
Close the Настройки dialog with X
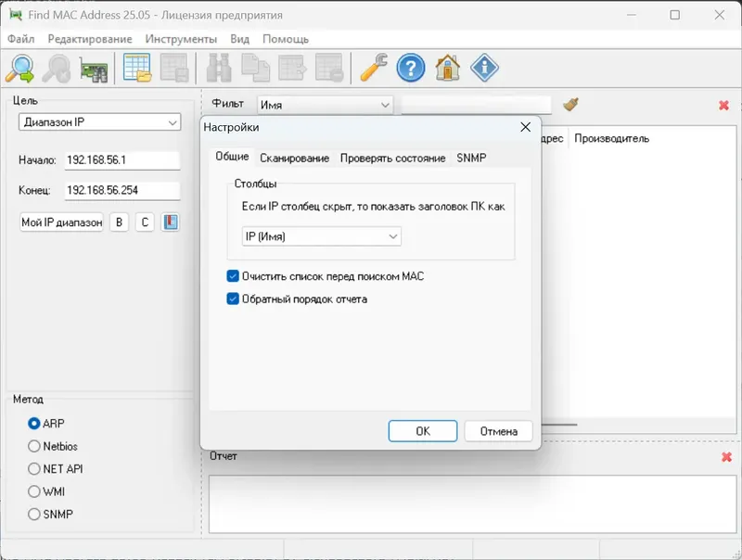coord(525,127)
